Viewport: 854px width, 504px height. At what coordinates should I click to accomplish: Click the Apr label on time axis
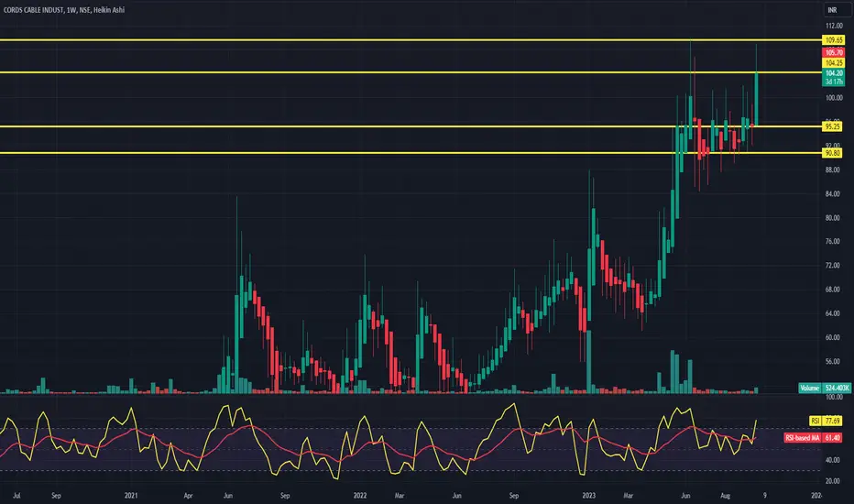point(189,495)
